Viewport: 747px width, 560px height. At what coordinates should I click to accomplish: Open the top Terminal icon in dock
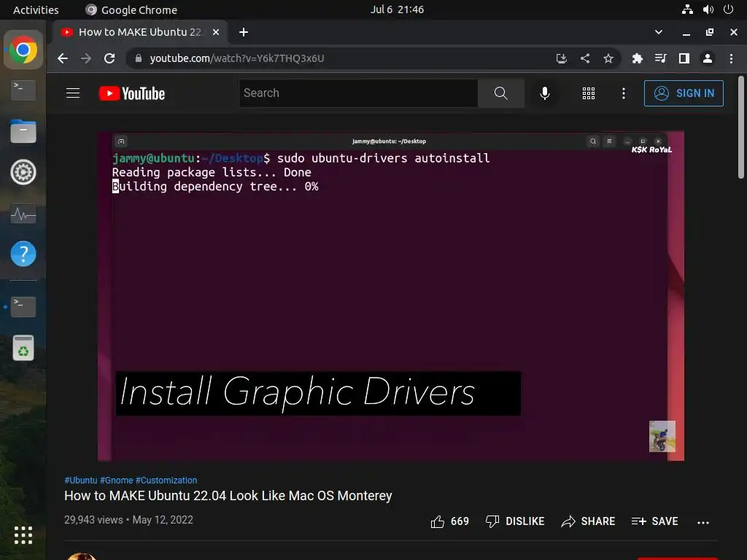23,90
